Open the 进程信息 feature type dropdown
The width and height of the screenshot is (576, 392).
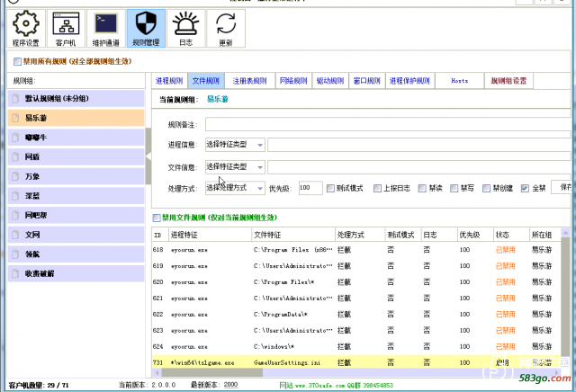[x=235, y=145]
